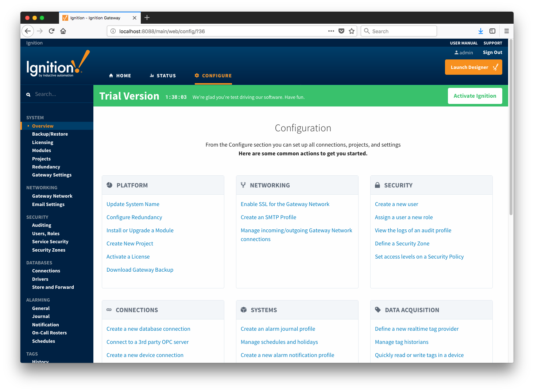Switch to the STATUS tab
Screen dimensions: 534x392
(x=163, y=75)
